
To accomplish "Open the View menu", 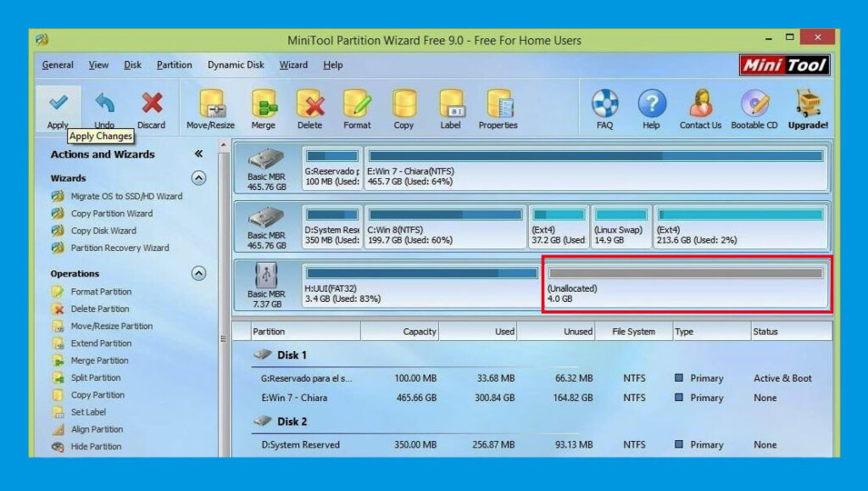I will tap(98, 64).
